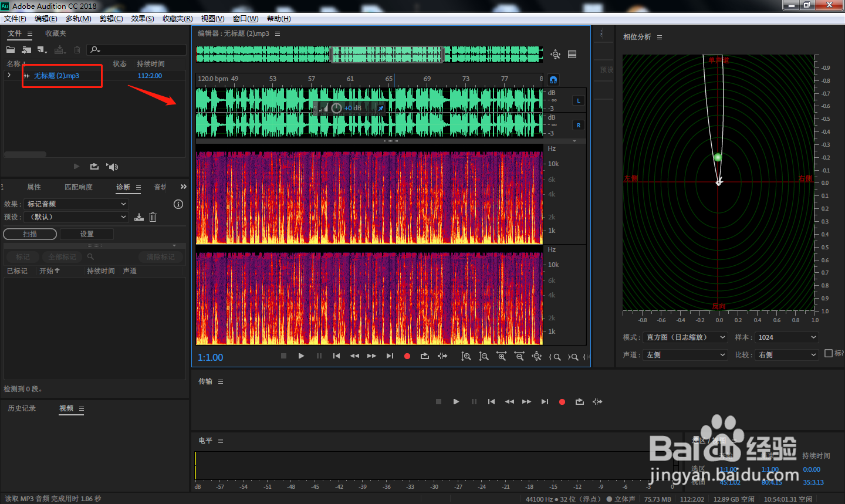This screenshot has width=845, height=504.
Task: Click Record in the 传输 panel
Action: pyautogui.click(x=562, y=402)
